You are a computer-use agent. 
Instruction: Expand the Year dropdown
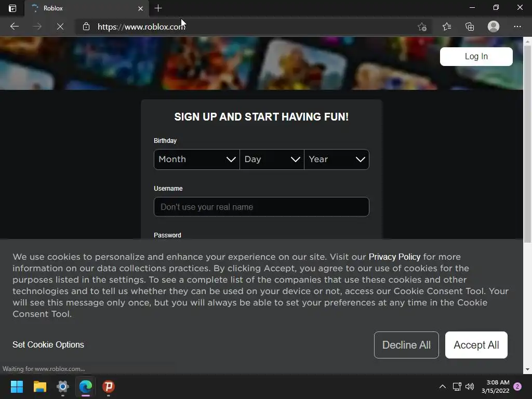(x=337, y=159)
